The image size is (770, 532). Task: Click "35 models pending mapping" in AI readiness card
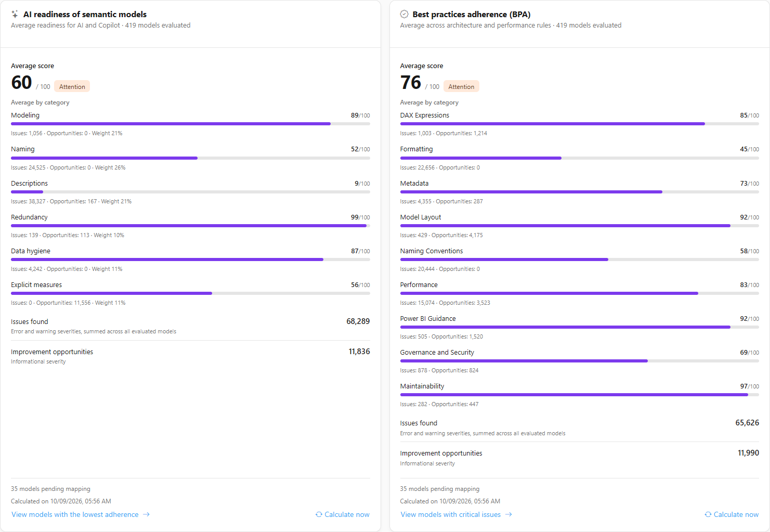click(50, 489)
